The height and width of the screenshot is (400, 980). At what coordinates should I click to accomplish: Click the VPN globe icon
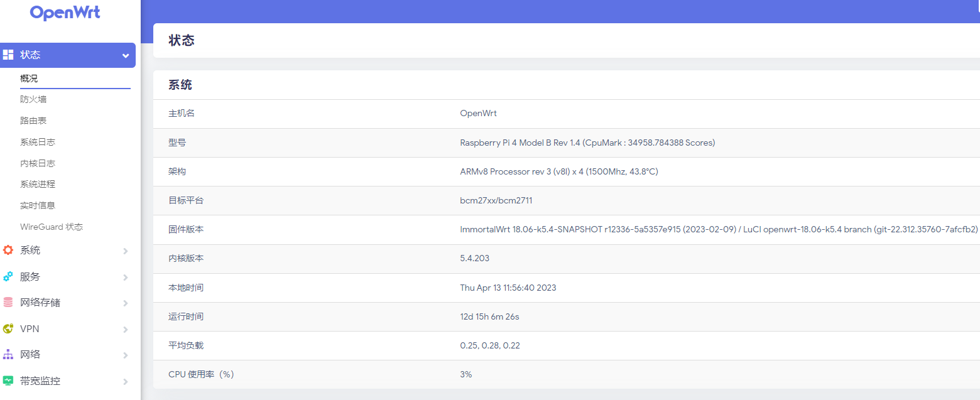pos(8,328)
